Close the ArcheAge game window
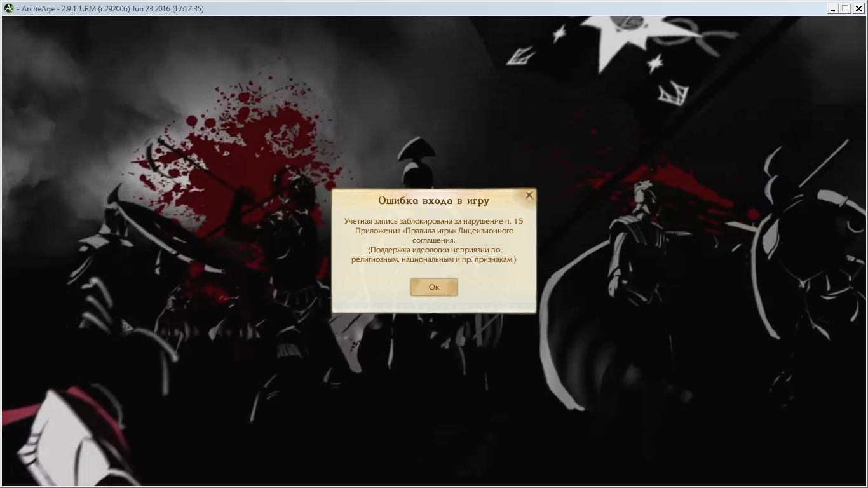This screenshot has width=868, height=488. click(x=858, y=8)
